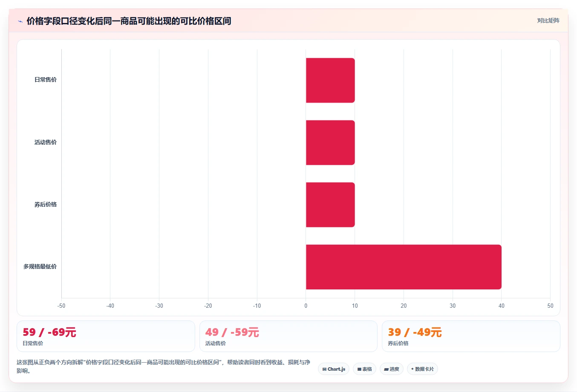Select the 49 / -59元 data card
Image resolution: width=577 pixels, height=392 pixels.
(288, 336)
